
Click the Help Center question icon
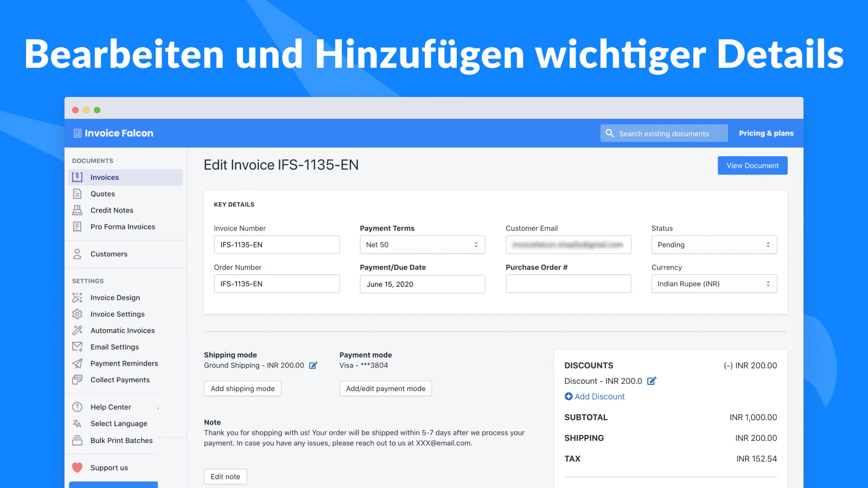tap(77, 407)
